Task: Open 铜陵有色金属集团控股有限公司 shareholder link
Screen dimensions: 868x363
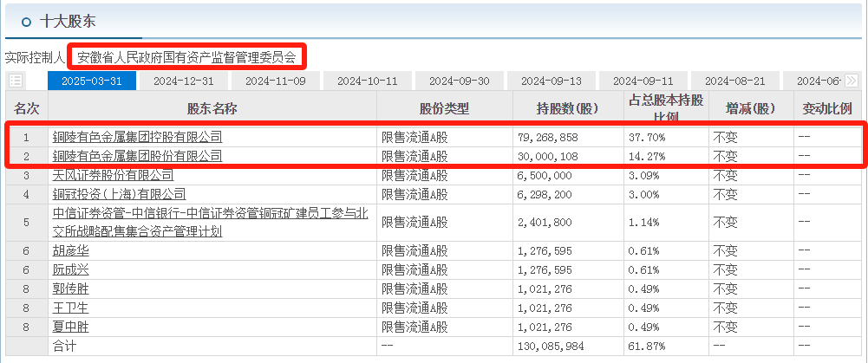Action: [x=137, y=137]
